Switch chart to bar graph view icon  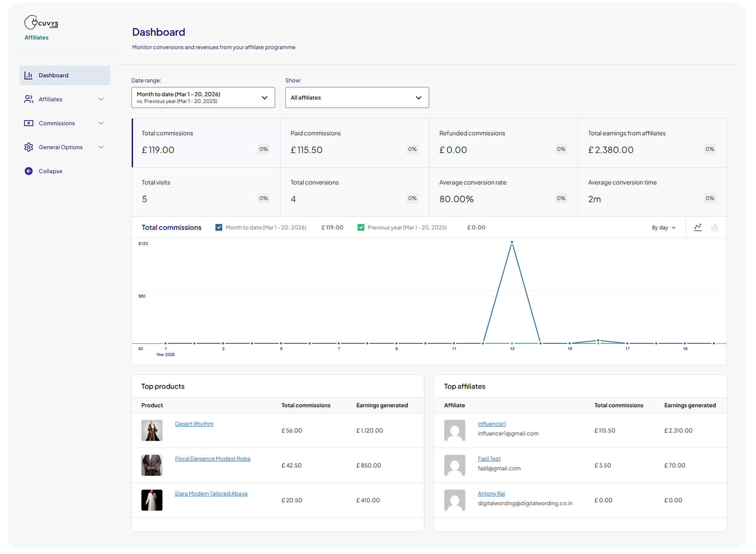[x=715, y=227]
